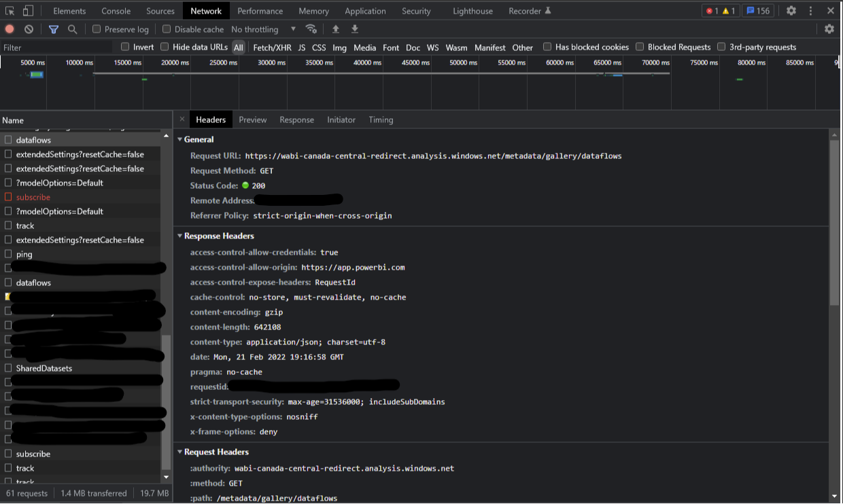The width and height of the screenshot is (843, 504).
Task: Open the Memory panel tab
Action: pyautogui.click(x=313, y=11)
